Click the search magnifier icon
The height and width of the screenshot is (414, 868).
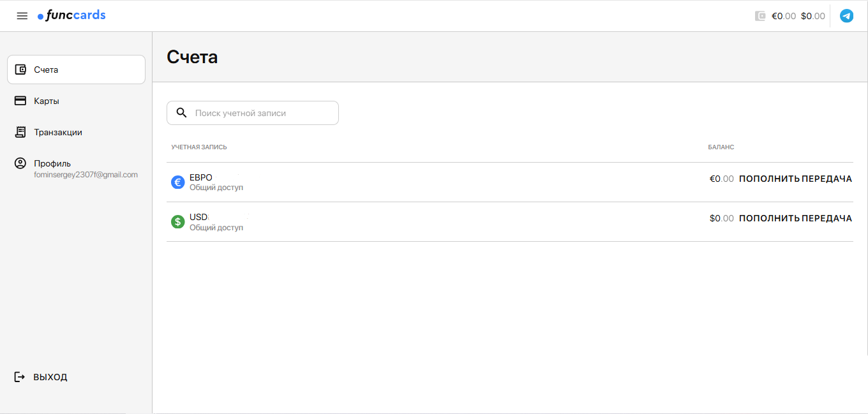point(181,113)
